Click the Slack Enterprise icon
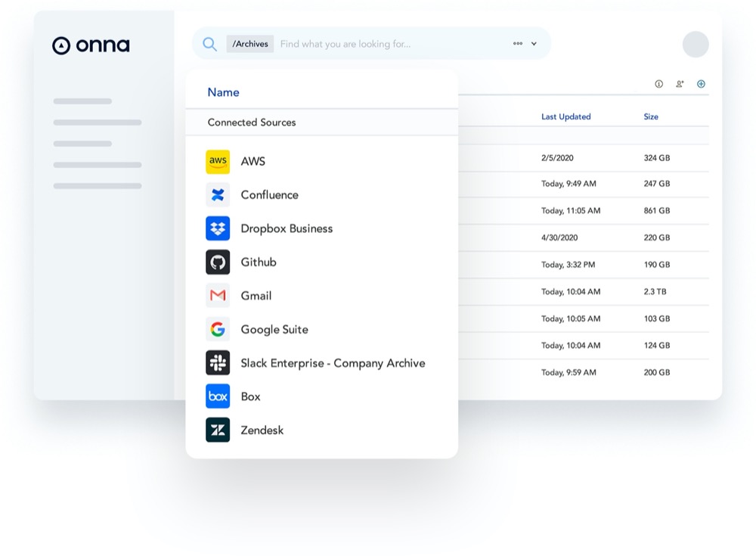The image size is (756, 556). coord(218,363)
